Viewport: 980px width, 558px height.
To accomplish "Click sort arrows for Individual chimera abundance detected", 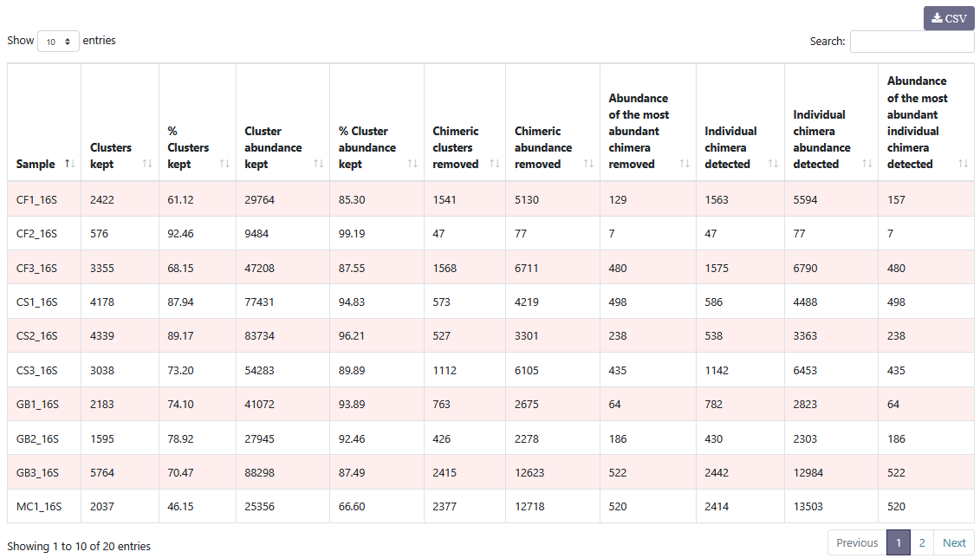I will click(x=866, y=164).
